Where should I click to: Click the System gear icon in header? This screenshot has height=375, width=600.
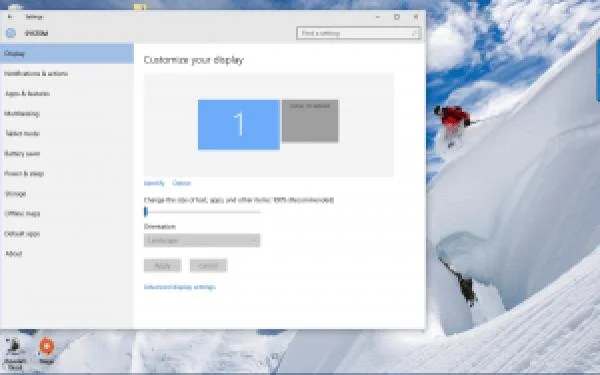tap(11, 33)
